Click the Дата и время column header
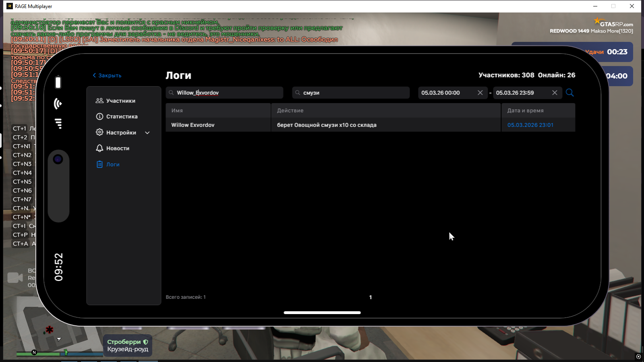 538,110
